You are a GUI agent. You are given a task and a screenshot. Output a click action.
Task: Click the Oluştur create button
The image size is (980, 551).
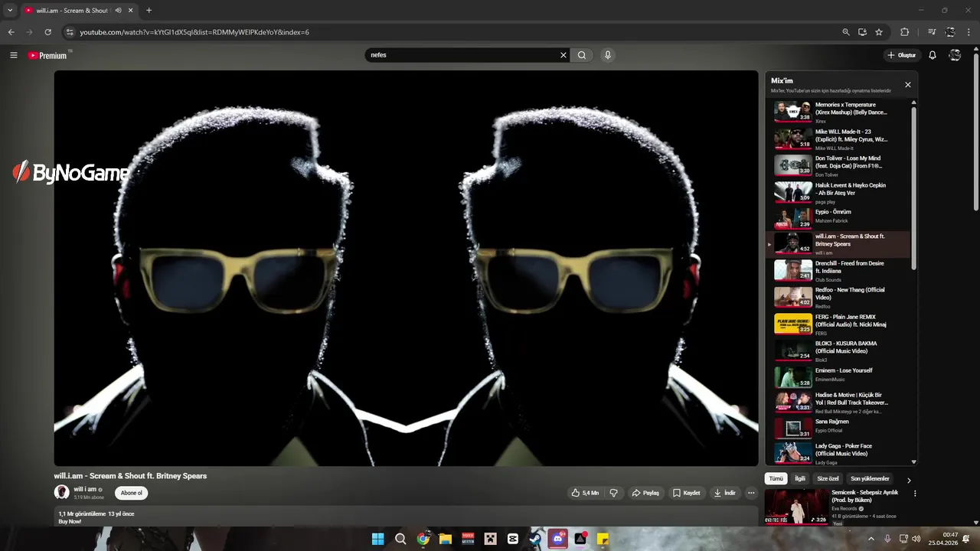tap(901, 55)
